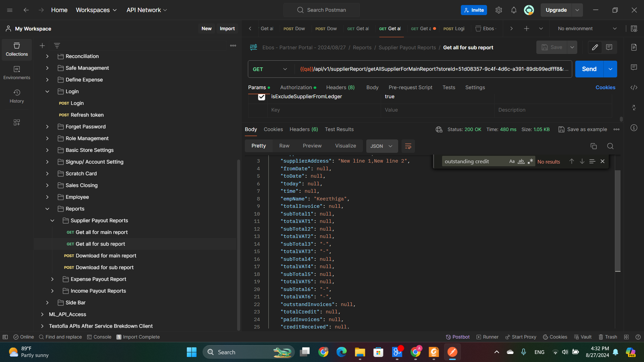This screenshot has height=362, width=644.
Task: Copy response body to clipboard
Action: coord(594,146)
